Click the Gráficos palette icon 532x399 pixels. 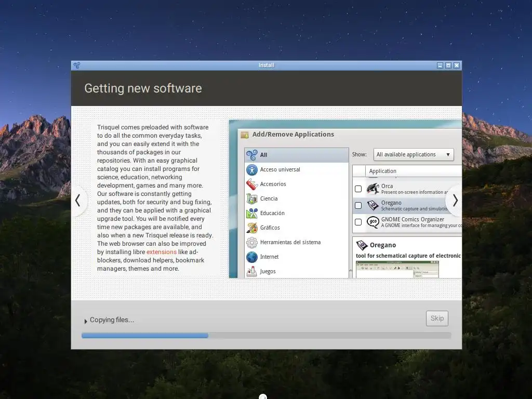coord(252,228)
